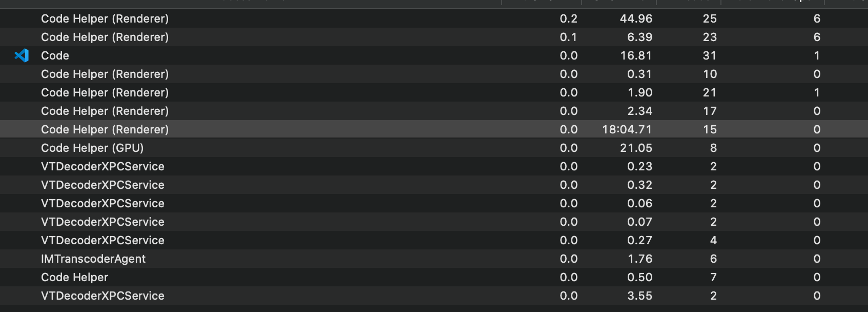
Task: Select the Code Helper (Renderer) with 6.39 CPU time
Action: tap(205, 37)
